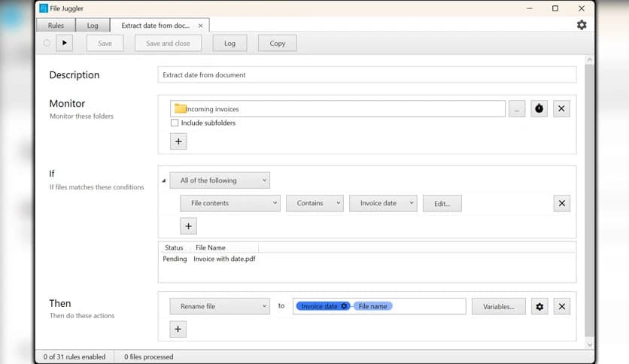
Task: Remove the Incoming invoices monitored folder
Action: (561, 108)
